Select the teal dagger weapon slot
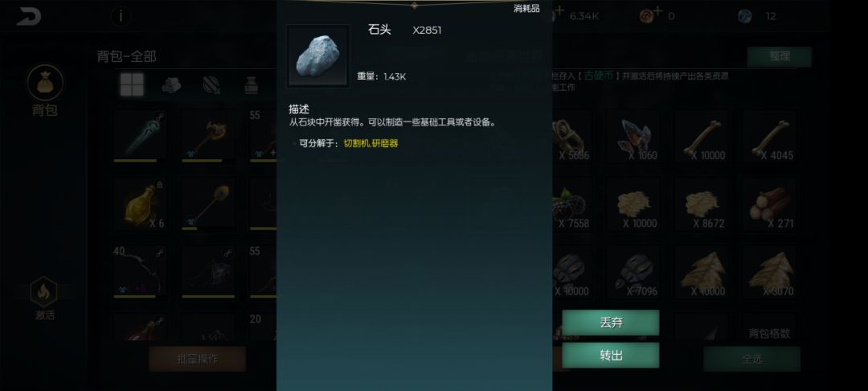The width and height of the screenshot is (868, 391). point(140,136)
